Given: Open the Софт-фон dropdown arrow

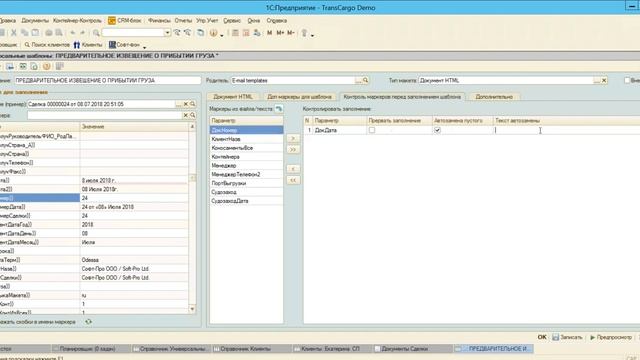Looking at the screenshot, I should (x=144, y=47).
